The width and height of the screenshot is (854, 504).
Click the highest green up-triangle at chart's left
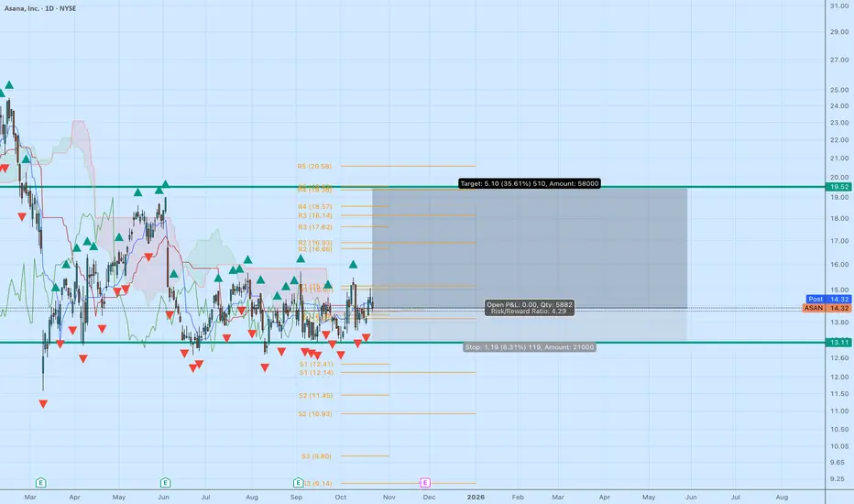(x=9, y=85)
